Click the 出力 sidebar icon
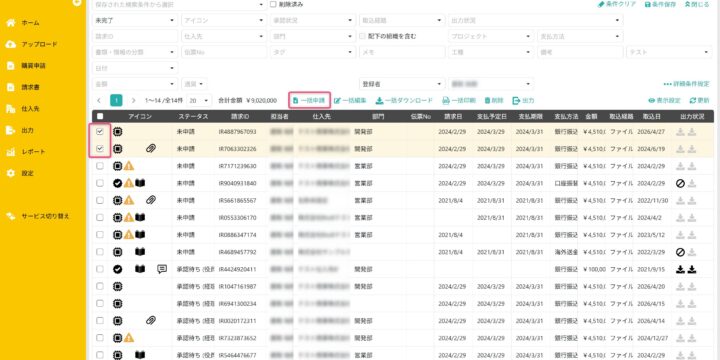The width and height of the screenshot is (720, 360). [11, 130]
